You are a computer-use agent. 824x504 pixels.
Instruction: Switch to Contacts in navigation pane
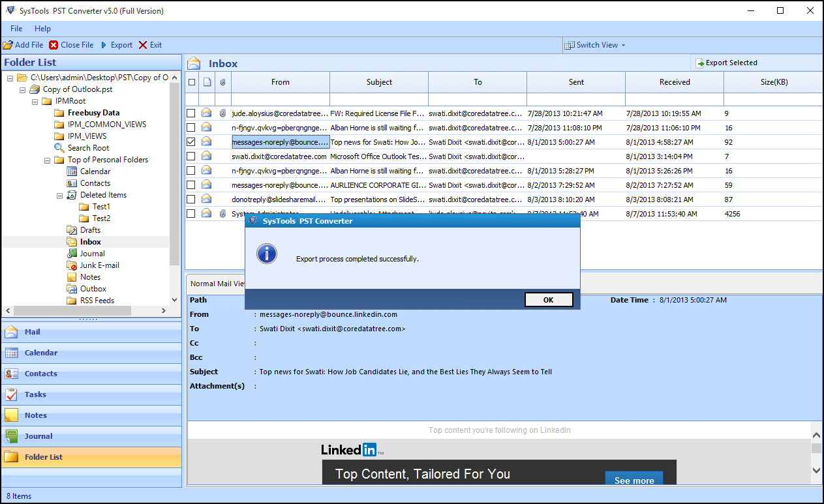click(x=91, y=374)
